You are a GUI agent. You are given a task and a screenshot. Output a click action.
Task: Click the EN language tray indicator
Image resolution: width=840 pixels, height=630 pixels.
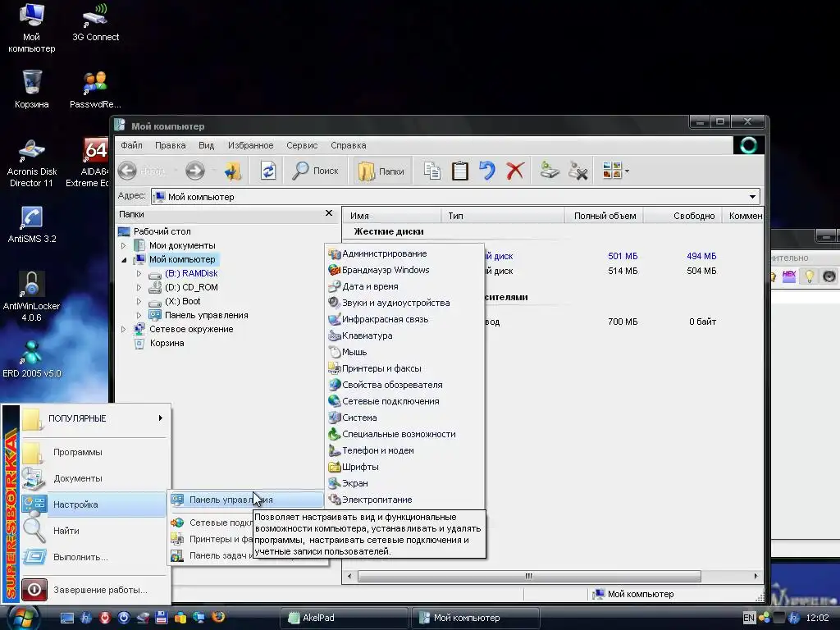point(748,618)
